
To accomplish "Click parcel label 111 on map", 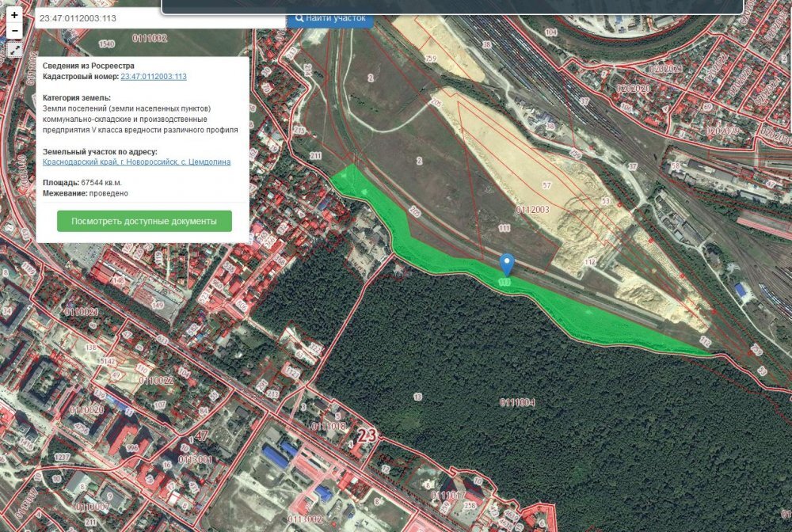I will pyautogui.click(x=504, y=228).
